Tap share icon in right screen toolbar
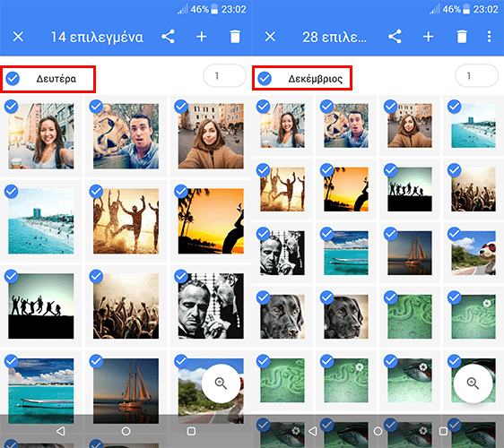The height and width of the screenshot is (448, 504). tap(395, 37)
